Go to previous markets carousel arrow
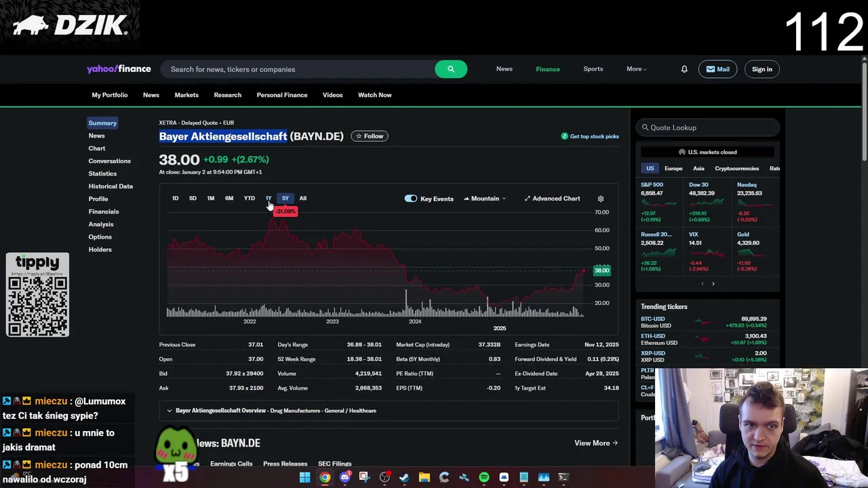 point(702,283)
